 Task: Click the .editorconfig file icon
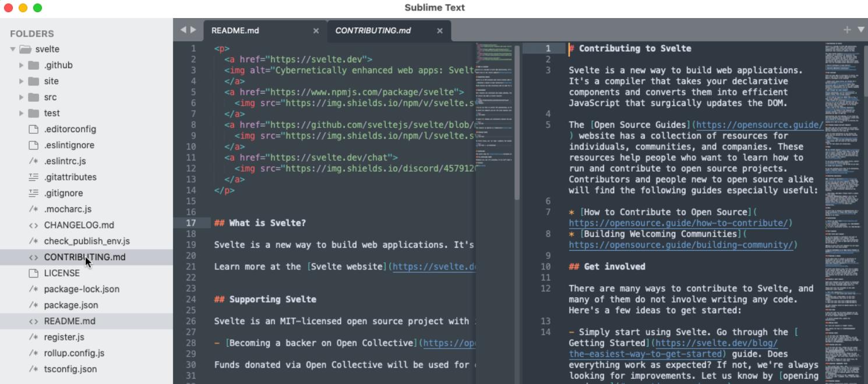[x=33, y=129]
